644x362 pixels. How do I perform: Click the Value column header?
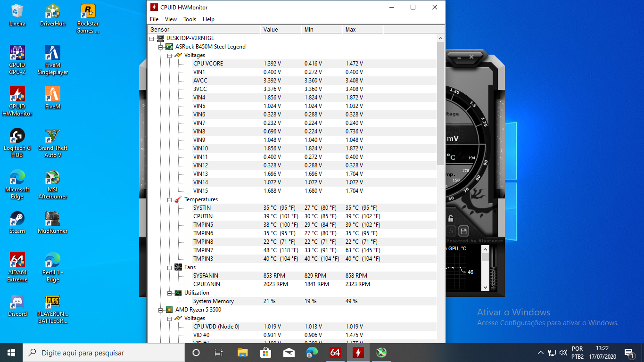pos(281,29)
